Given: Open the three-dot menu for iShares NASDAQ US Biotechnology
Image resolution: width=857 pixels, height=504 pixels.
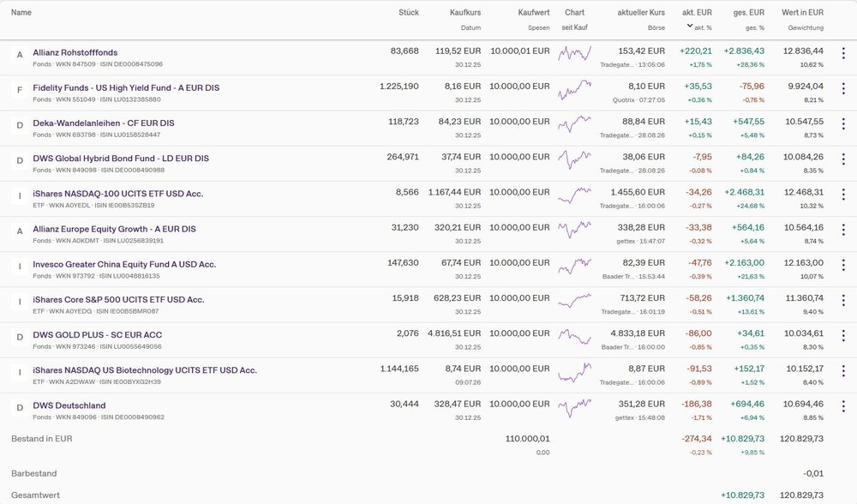Looking at the screenshot, I should (x=843, y=371).
